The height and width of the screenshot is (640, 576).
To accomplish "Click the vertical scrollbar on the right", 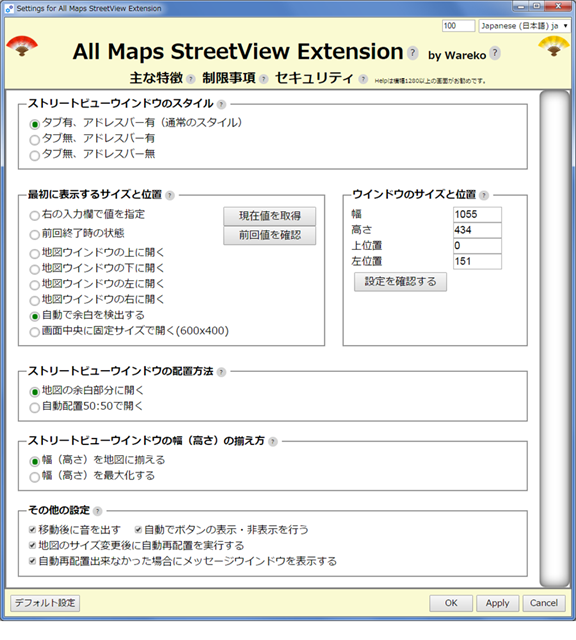I will (x=554, y=339).
